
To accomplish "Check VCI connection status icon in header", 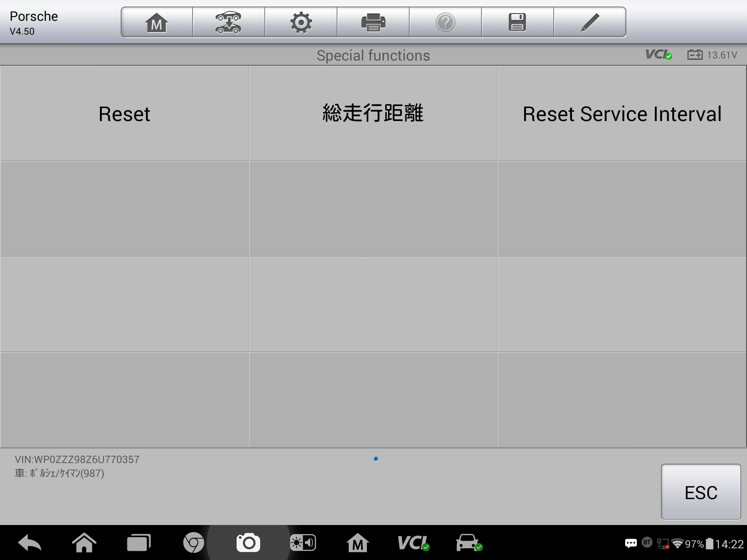I will click(659, 55).
